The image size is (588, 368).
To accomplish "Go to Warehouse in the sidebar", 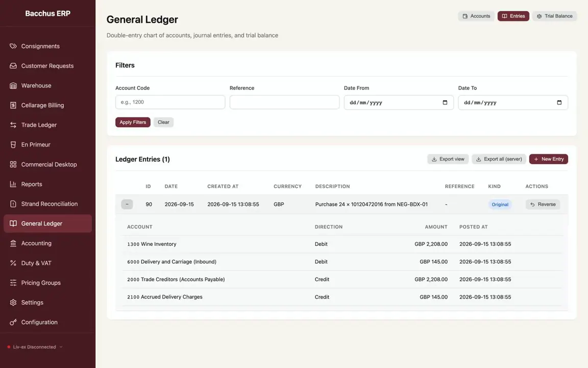I will [x=47, y=86].
